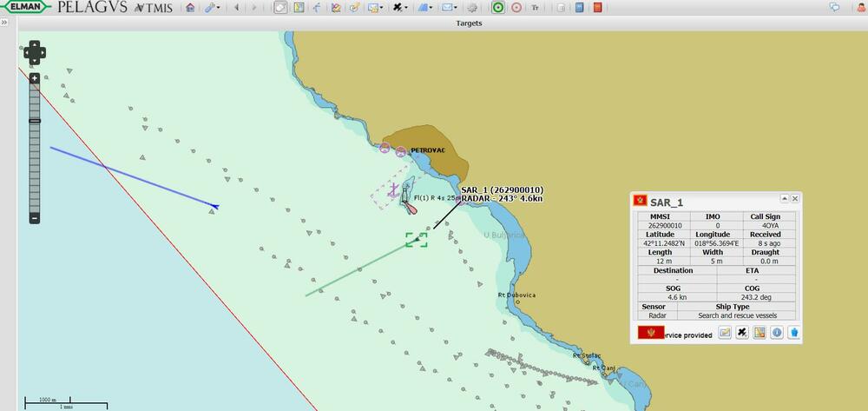Toggle the yellow chart display button
Viewport: 868px width, 411px height.
pyautogui.click(x=299, y=8)
